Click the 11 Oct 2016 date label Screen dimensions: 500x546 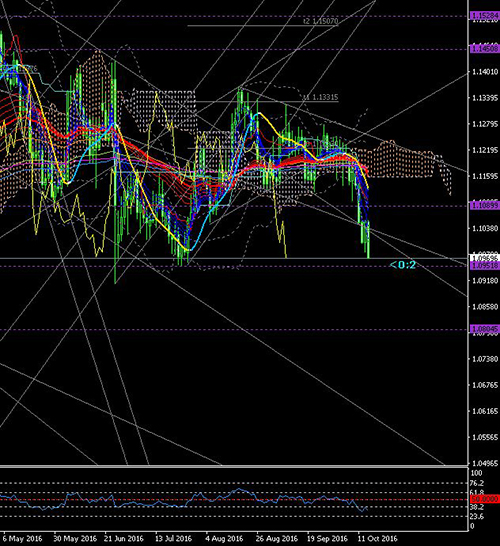tap(377, 539)
